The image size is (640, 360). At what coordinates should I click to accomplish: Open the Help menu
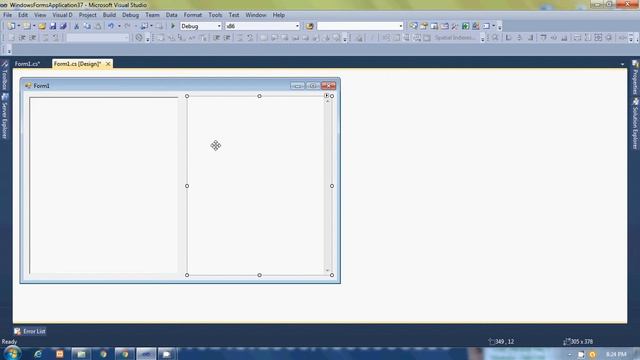tap(279, 15)
